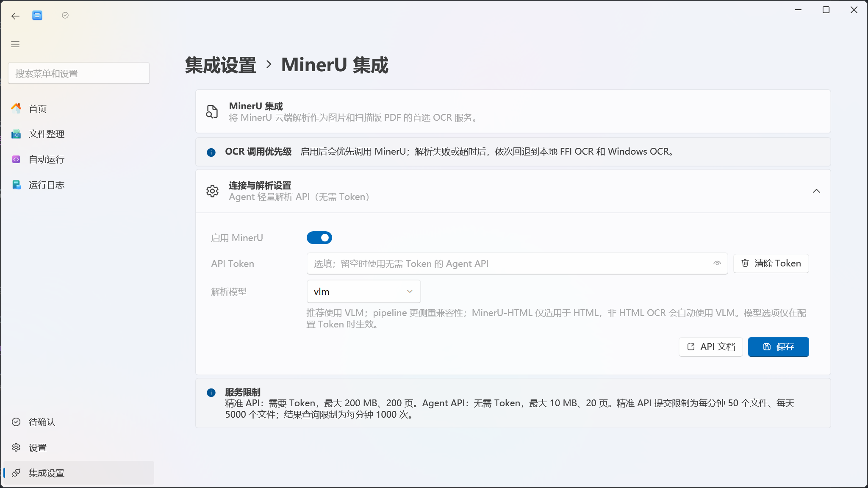
Task: Click the API Token input field
Action: [517, 263]
